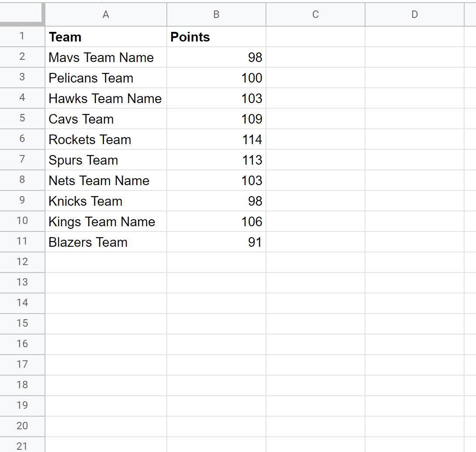The height and width of the screenshot is (452, 476).
Task: Select the entire sheet via corner box
Action: 22,14
